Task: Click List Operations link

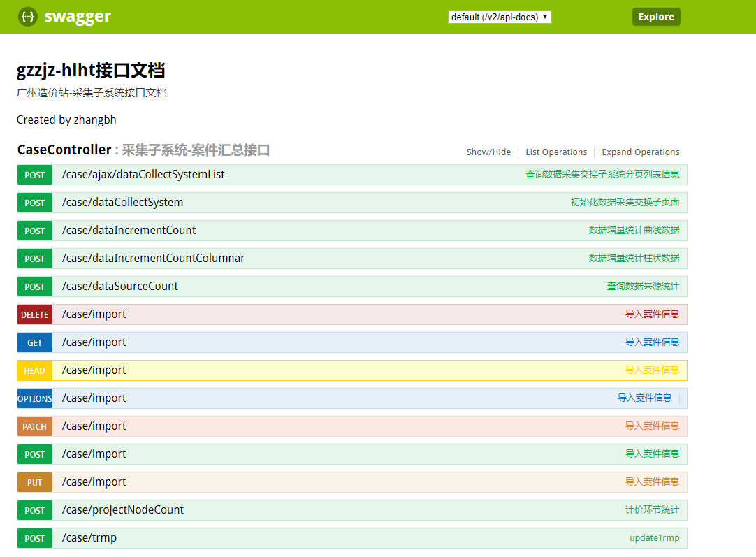Action: [556, 152]
